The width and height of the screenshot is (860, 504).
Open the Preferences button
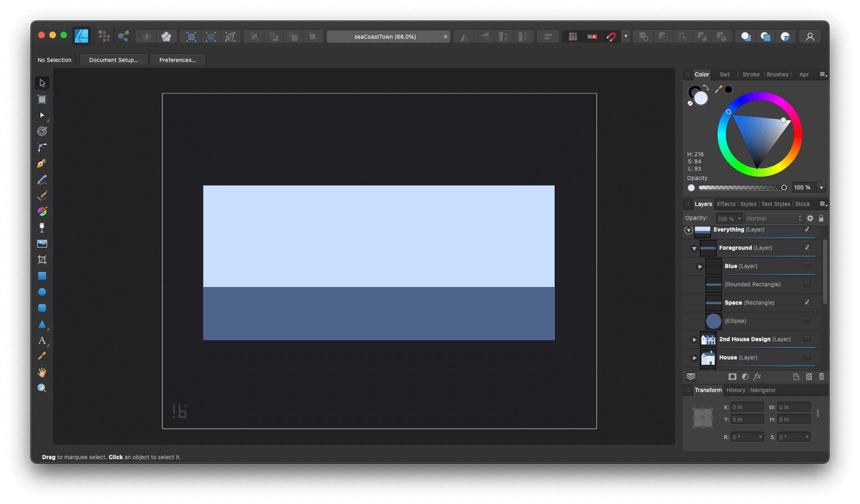coord(177,60)
